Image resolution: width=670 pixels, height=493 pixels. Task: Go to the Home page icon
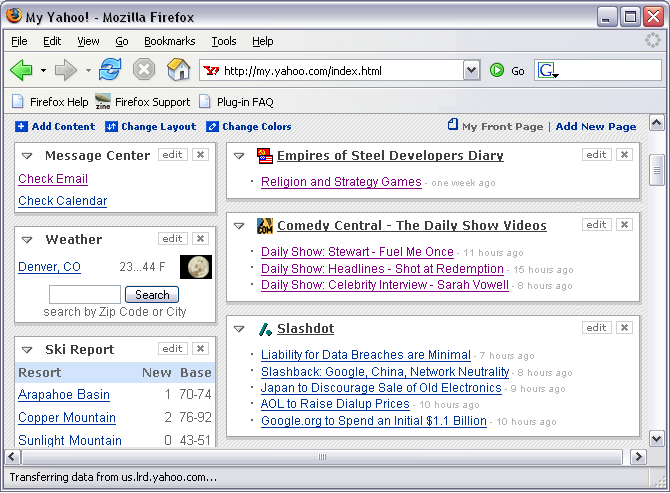(x=178, y=70)
